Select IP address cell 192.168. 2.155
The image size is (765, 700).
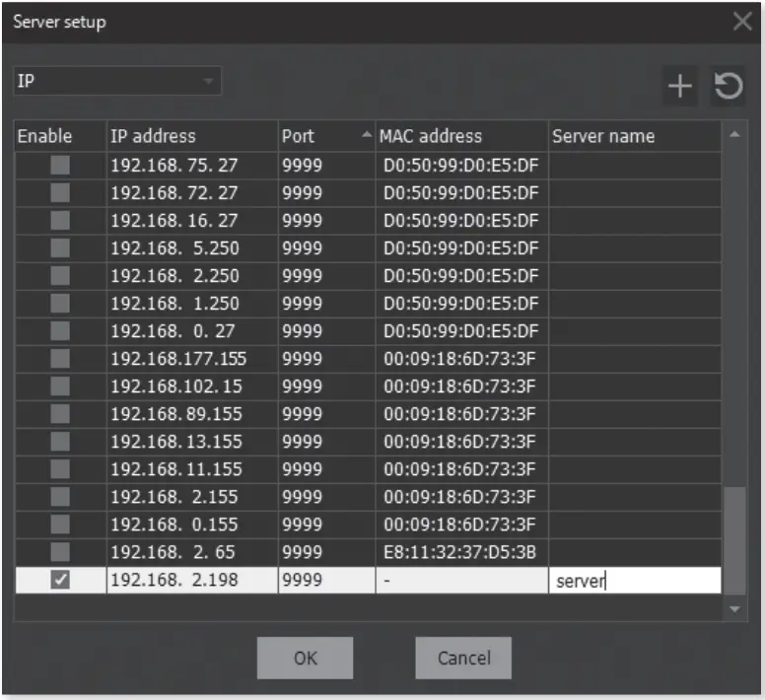192,497
